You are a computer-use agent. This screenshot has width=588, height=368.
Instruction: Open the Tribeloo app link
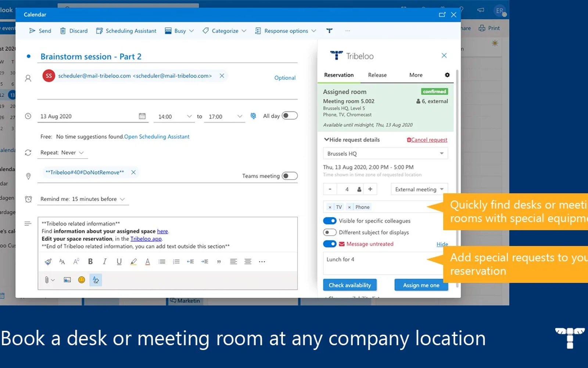146,239
